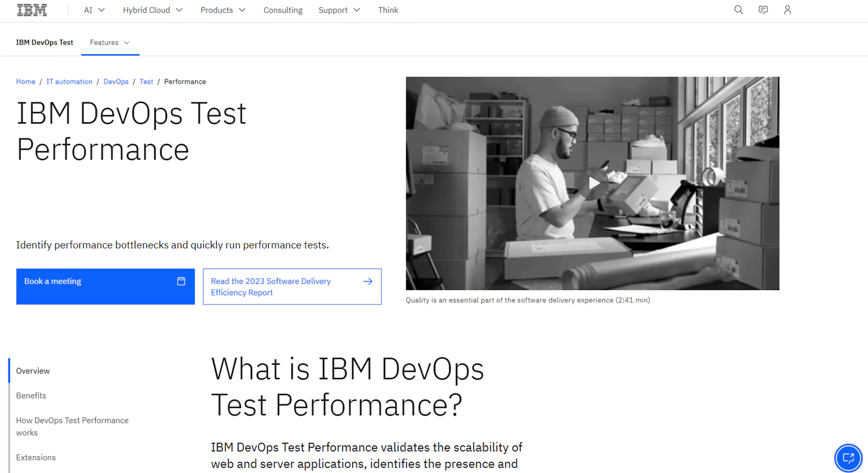Image resolution: width=868 pixels, height=473 pixels.
Task: Open the floating chat widget bottom right
Action: [848, 458]
